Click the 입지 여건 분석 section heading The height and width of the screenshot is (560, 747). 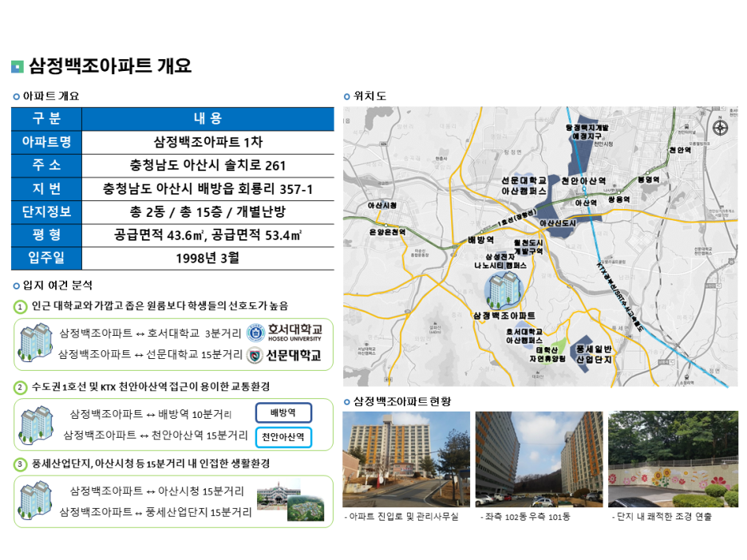(57, 286)
